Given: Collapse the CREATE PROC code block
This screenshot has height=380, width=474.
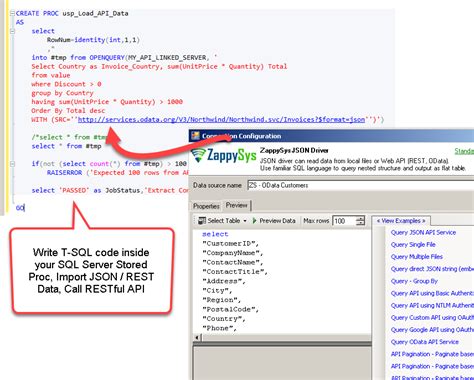Looking at the screenshot, I should coord(12,13).
